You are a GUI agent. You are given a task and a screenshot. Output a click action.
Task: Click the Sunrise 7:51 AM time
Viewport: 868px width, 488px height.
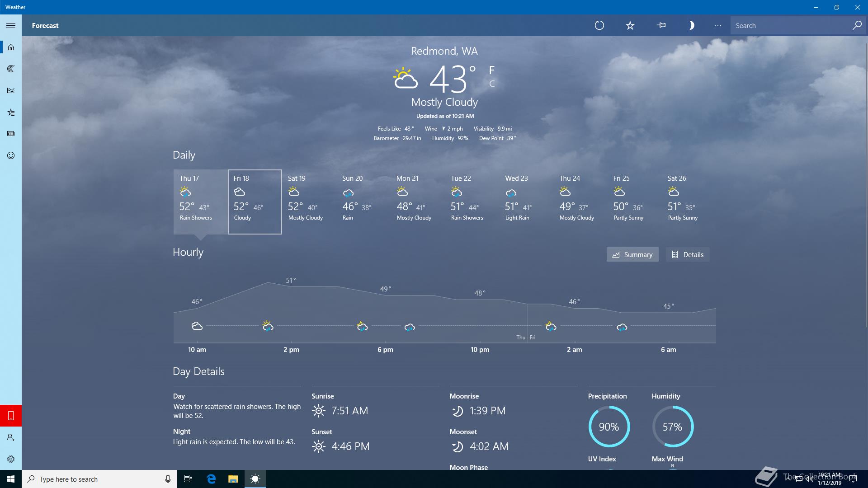349,411
